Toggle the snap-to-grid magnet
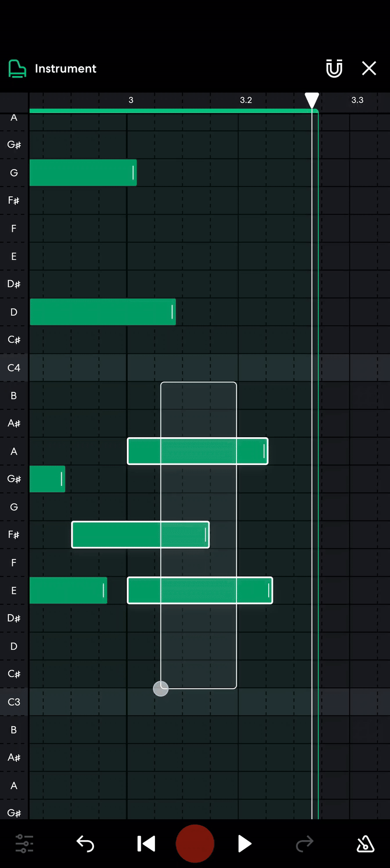 [x=334, y=69]
